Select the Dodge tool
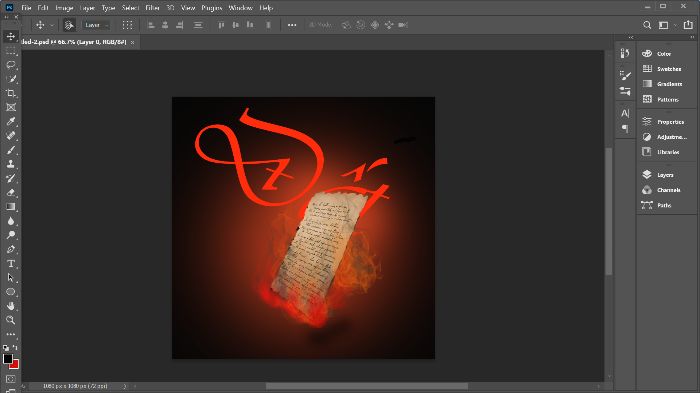The height and width of the screenshot is (393, 700). [11, 235]
